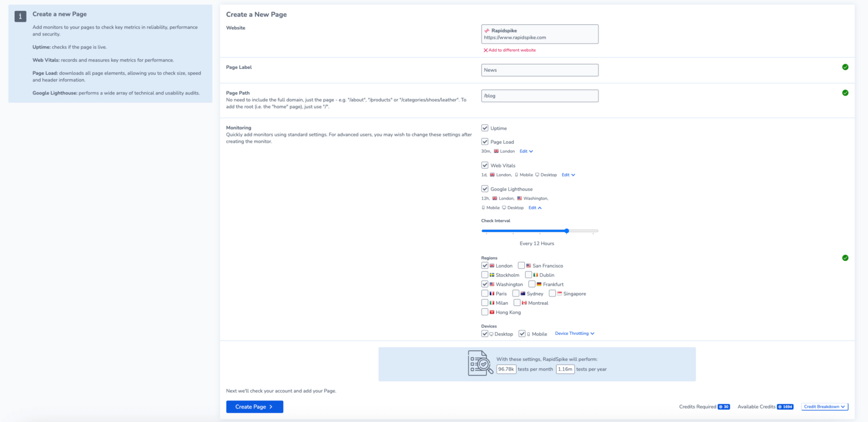The height and width of the screenshot is (422, 868).
Task: Click the green checkmark beside Regions
Action: coord(845,258)
